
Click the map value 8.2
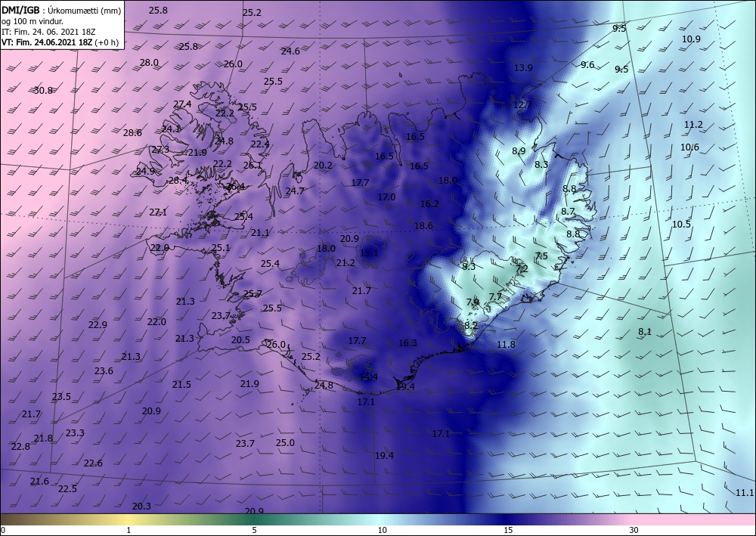tap(470, 325)
